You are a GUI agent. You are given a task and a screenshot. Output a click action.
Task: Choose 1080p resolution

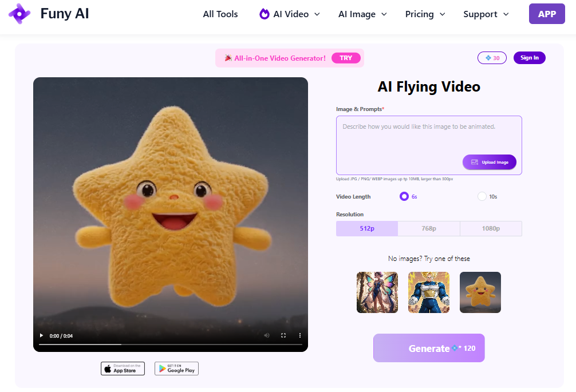(x=491, y=228)
